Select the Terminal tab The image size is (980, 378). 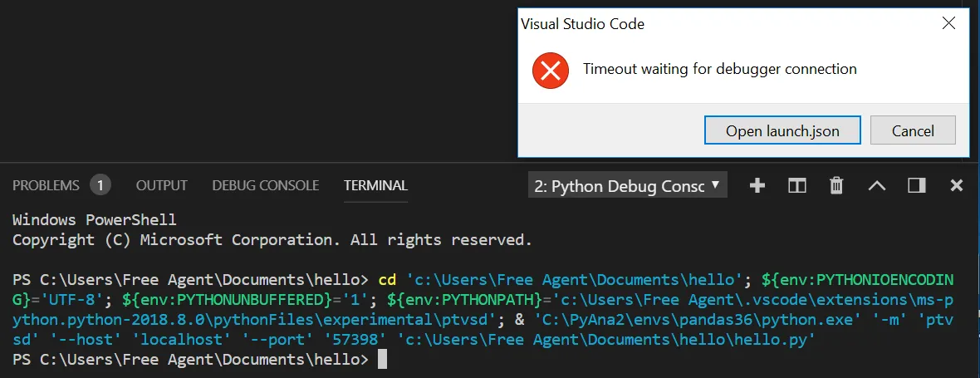coord(375,185)
